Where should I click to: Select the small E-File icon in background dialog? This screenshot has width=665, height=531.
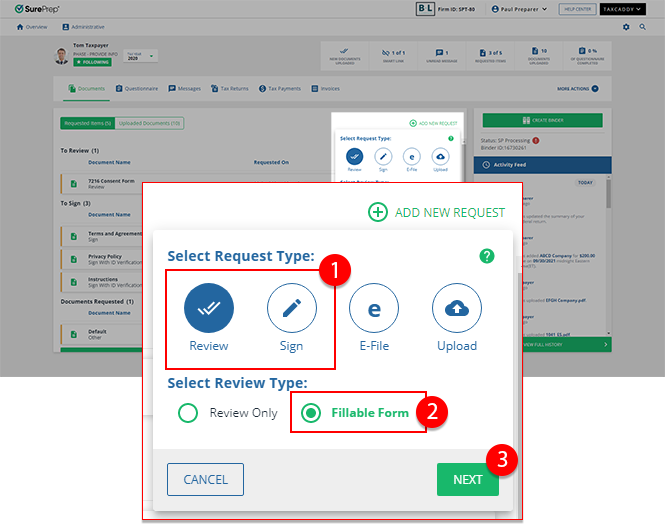pyautogui.click(x=412, y=157)
